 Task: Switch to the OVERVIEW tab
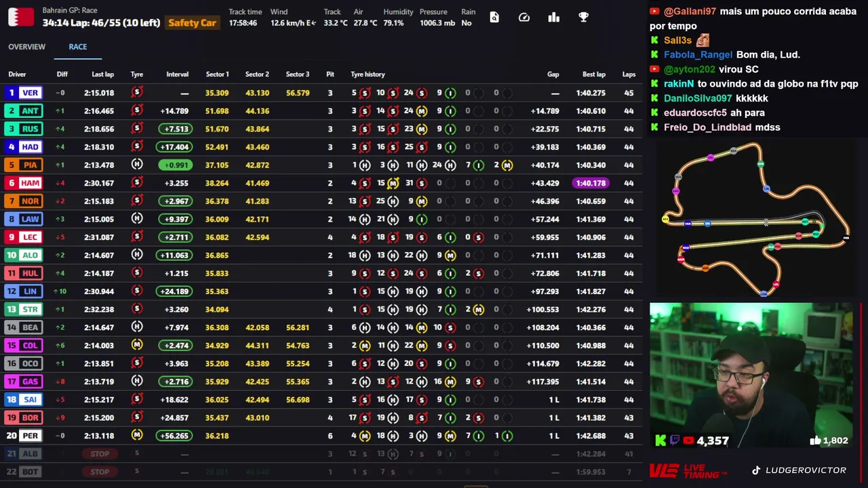coord(27,47)
